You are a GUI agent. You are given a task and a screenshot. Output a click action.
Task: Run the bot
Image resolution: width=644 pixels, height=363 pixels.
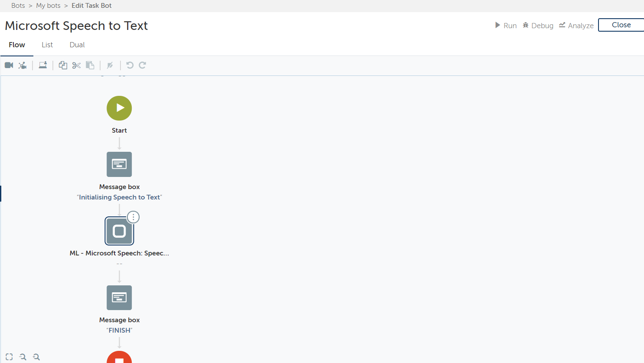[x=506, y=25]
